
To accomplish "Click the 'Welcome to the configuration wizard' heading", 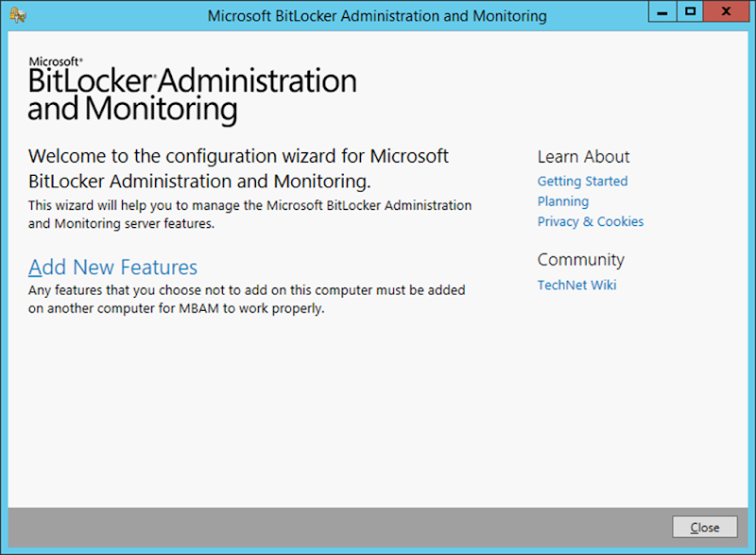I will (x=239, y=168).
